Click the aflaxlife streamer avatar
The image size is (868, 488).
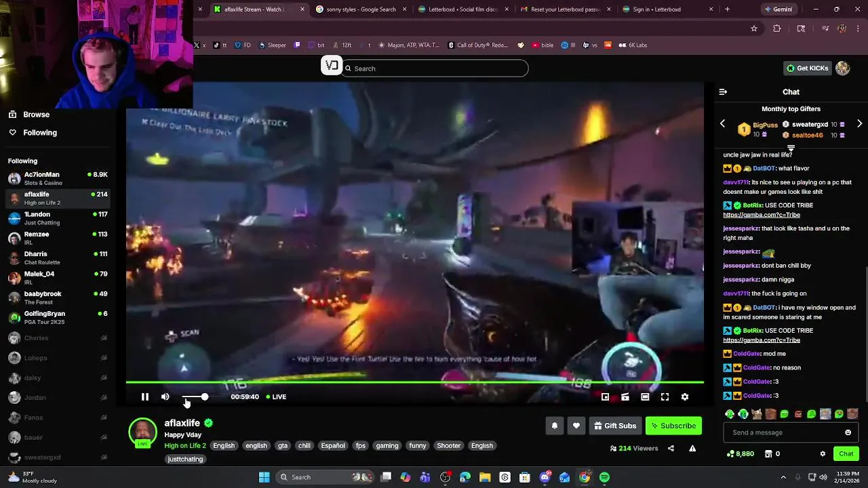pos(143,432)
